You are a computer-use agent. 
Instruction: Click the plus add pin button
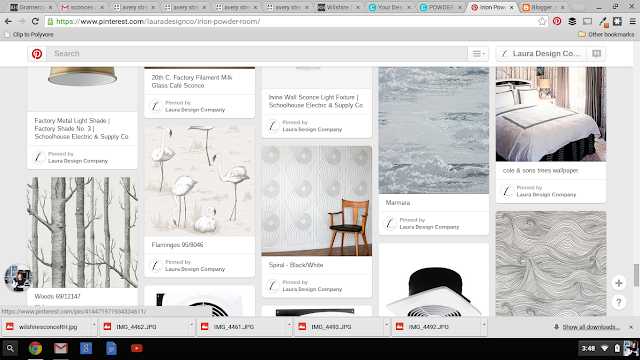tap(619, 283)
